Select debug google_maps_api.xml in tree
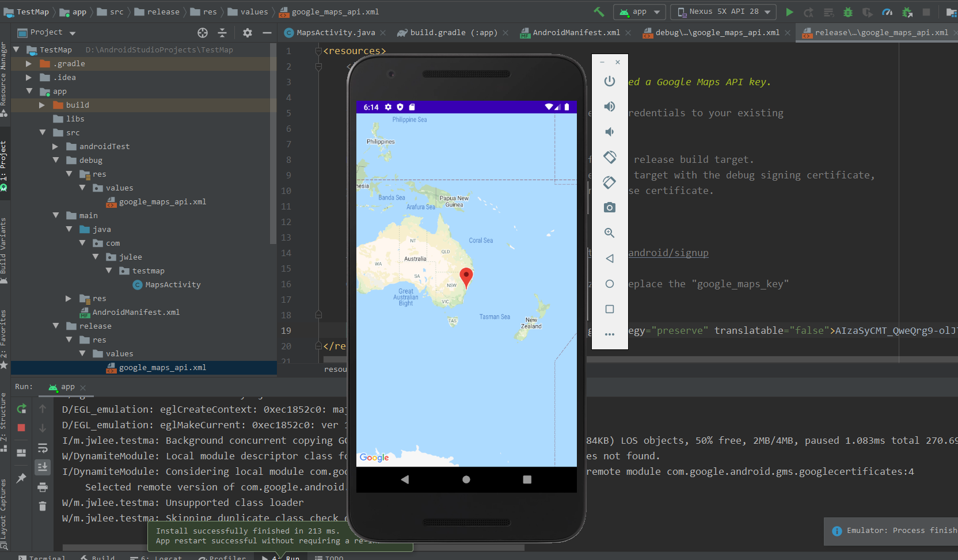Viewport: 958px width, 560px height. click(162, 202)
